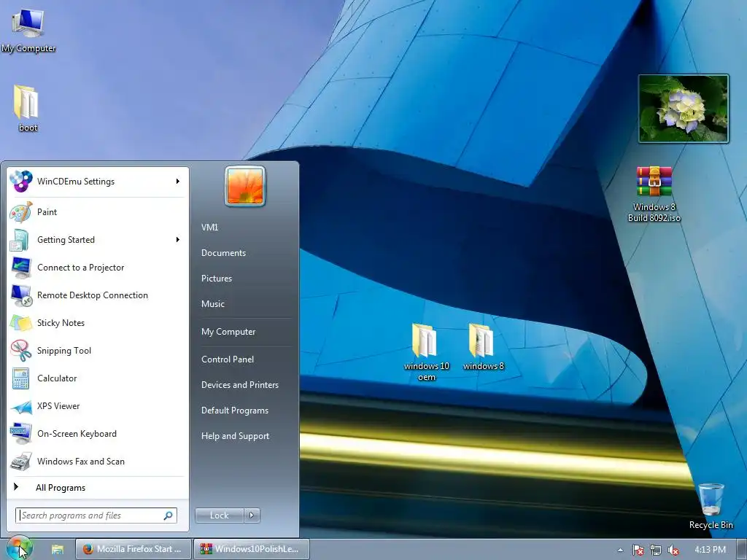Screen dimensions: 747x560
Task: Click the search magnifier icon
Action: [169, 516]
